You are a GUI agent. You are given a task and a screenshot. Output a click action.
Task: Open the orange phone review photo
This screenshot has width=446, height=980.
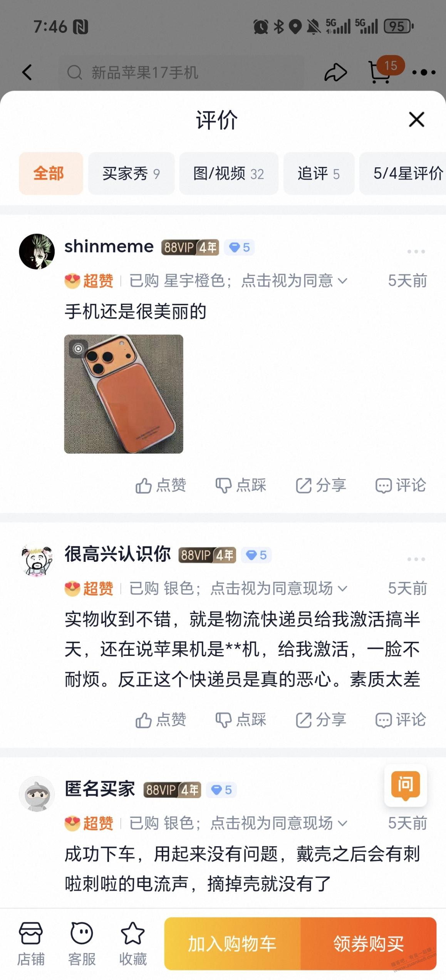tap(124, 394)
